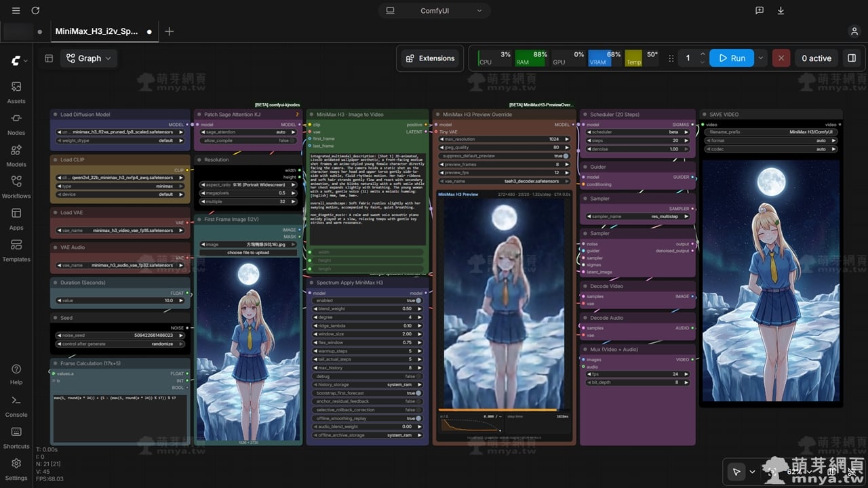Image resolution: width=868 pixels, height=488 pixels.
Task: Adjust the blend_weight slider value
Action: tap(368, 308)
